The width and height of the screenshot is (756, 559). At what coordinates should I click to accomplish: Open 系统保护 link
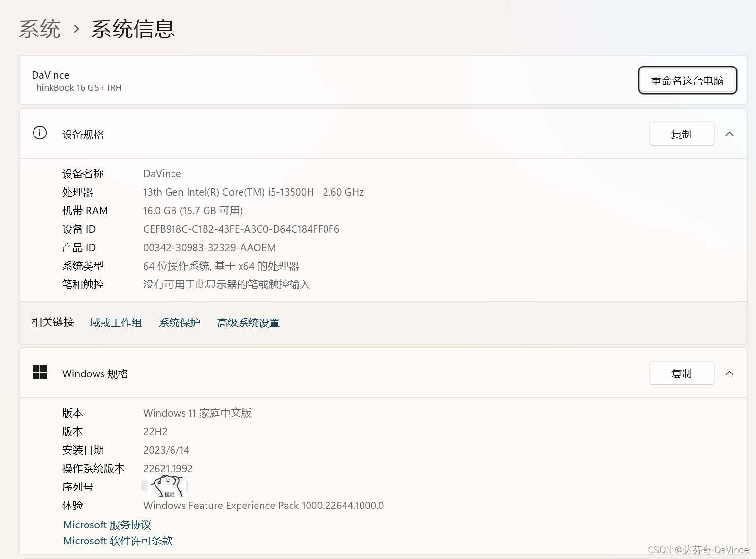pos(179,322)
